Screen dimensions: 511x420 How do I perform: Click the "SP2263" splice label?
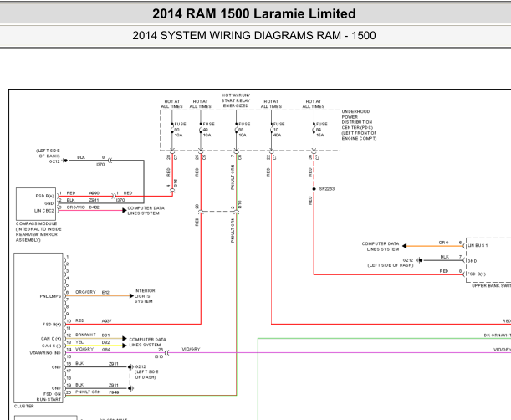tap(327, 189)
